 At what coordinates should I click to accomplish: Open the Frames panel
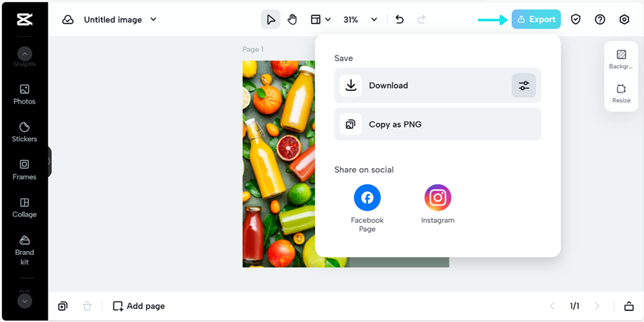click(x=24, y=170)
